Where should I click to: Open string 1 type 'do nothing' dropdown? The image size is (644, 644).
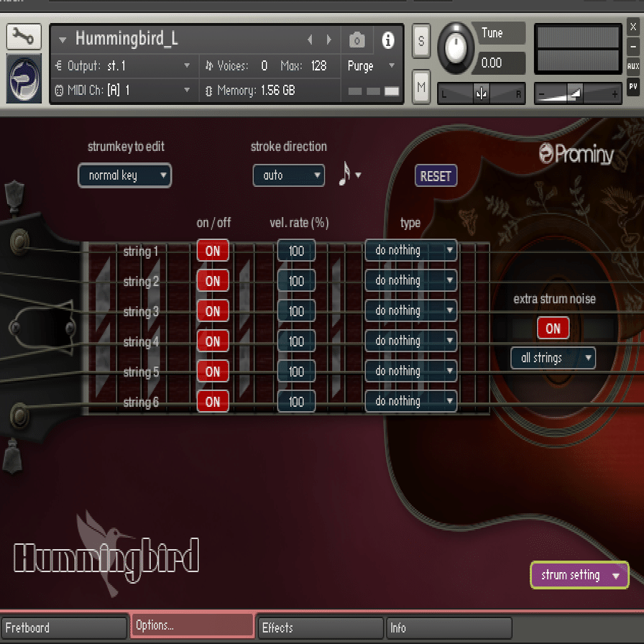pos(411,250)
